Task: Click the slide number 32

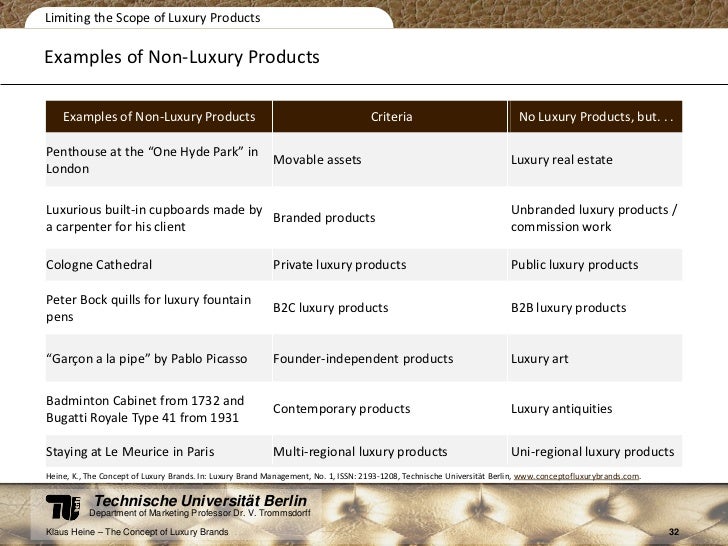Action: pos(674,532)
